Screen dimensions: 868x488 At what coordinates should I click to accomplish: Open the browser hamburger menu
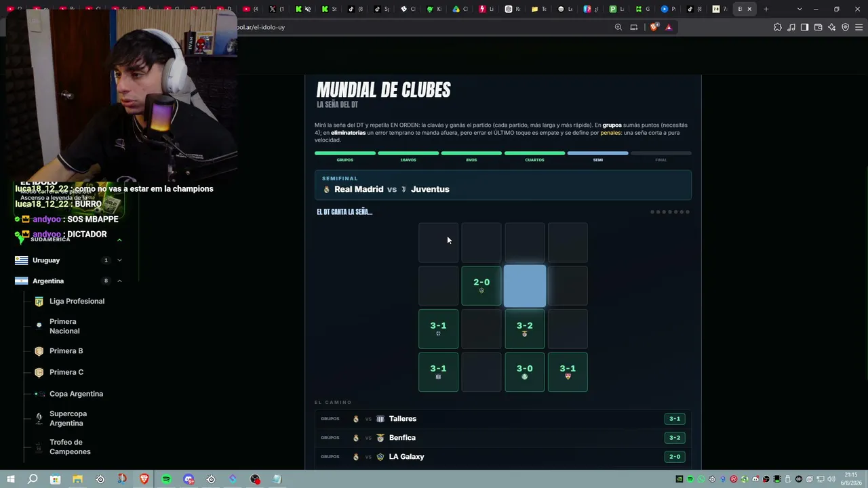[859, 27]
